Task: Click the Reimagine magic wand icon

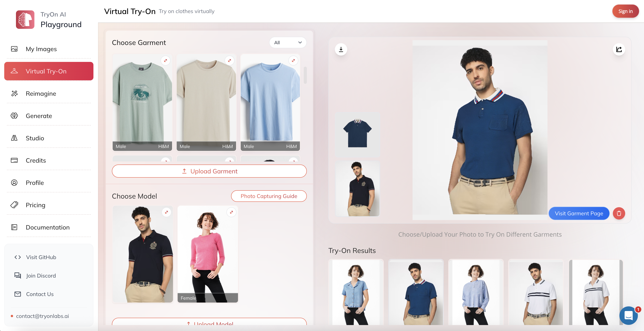Action: tap(14, 93)
